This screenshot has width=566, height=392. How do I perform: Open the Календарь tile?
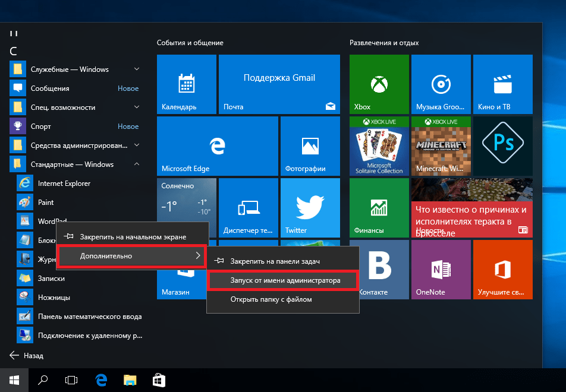click(x=186, y=84)
